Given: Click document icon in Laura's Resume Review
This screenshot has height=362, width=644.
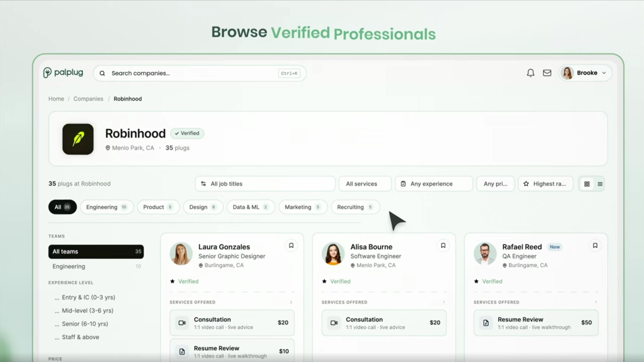Looking at the screenshot, I should [x=182, y=352].
